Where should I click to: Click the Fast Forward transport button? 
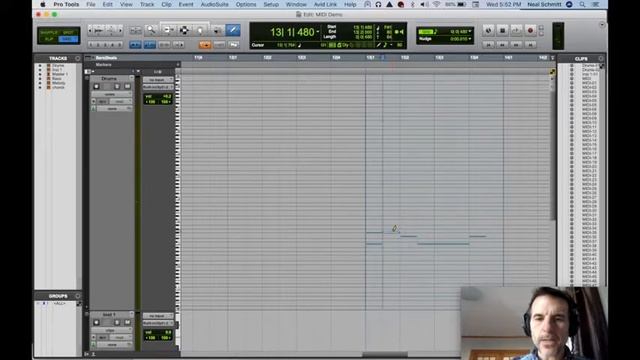(x=516, y=45)
